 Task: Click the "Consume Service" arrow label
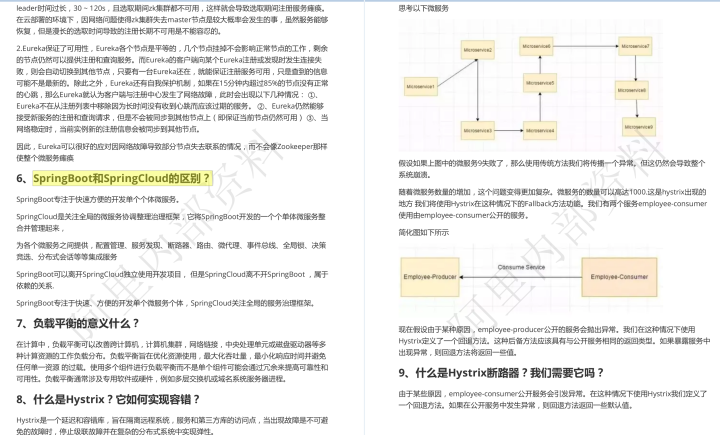click(521, 267)
